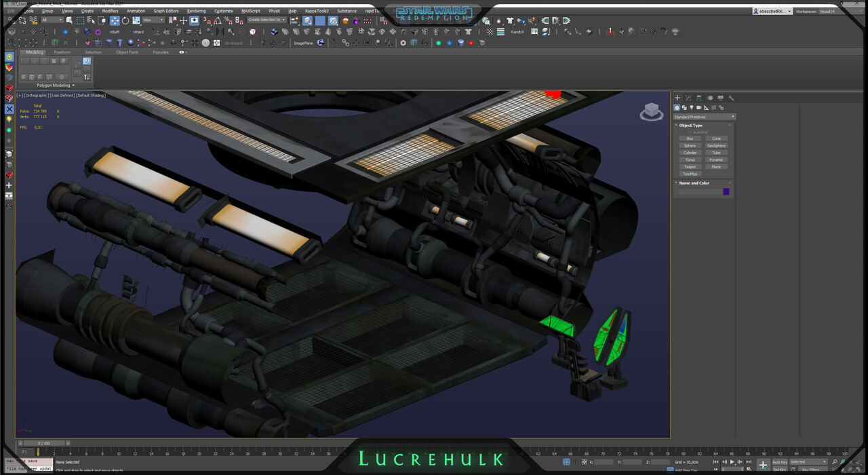Viewport: 868px width, 475px height.
Task: Click HSoft toolbar button
Action: coord(115,32)
